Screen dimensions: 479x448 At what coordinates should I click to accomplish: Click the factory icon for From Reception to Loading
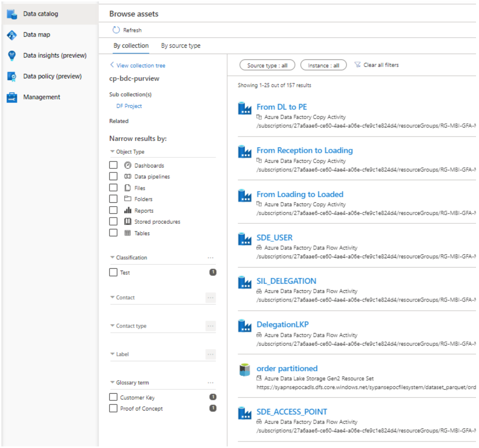[245, 151]
